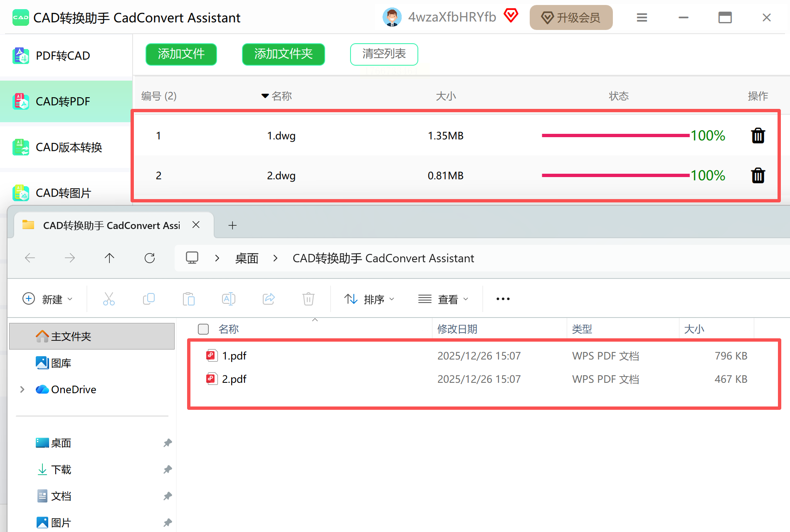790x532 pixels.
Task: Delete 1.dwg using its trash icon
Action: (x=758, y=135)
